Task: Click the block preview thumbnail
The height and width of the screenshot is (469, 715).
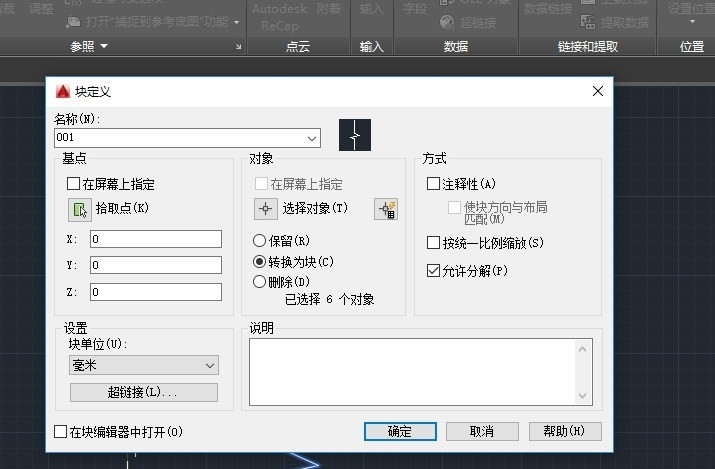Action: click(355, 135)
